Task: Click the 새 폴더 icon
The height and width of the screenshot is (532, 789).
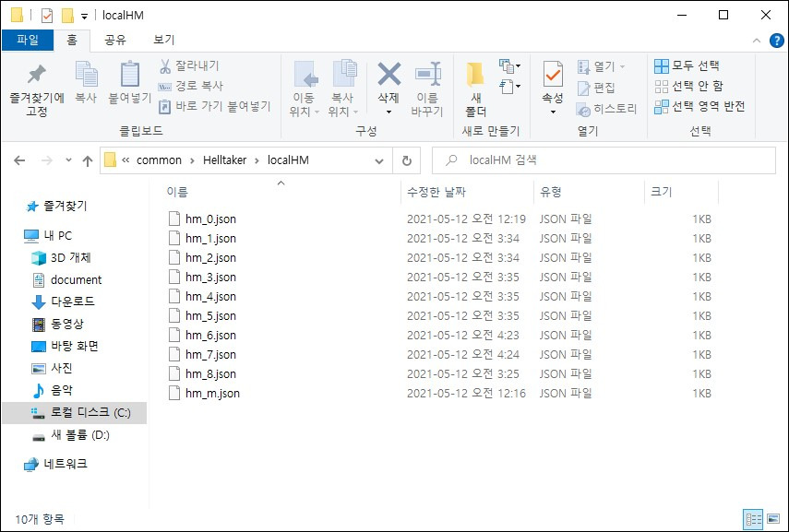Action: coord(475,75)
